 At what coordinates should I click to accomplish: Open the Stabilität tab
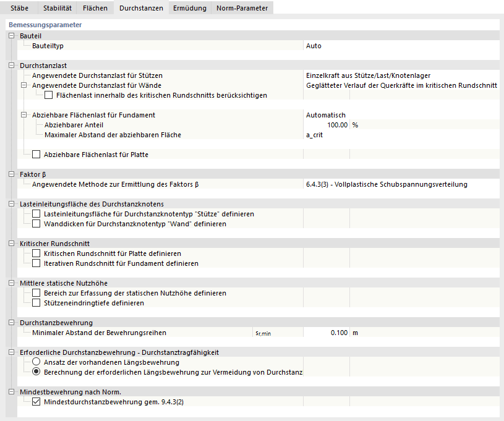(58, 8)
